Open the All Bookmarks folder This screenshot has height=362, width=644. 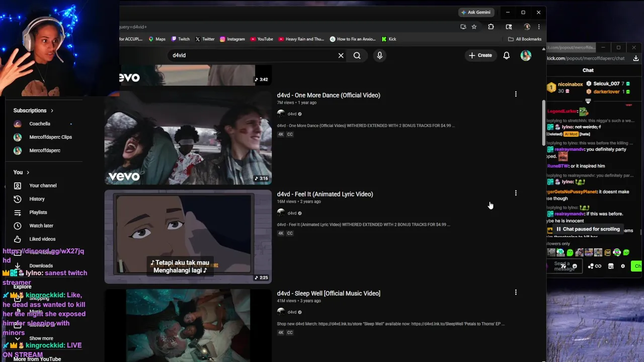tap(525, 39)
